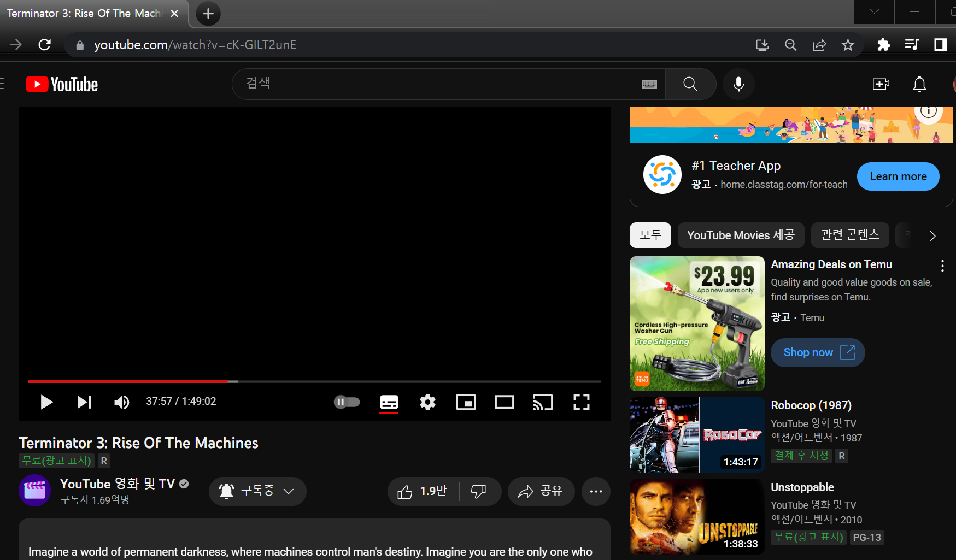Expand the 구독중 subscription dropdown
This screenshot has width=956, height=560.
[x=257, y=491]
